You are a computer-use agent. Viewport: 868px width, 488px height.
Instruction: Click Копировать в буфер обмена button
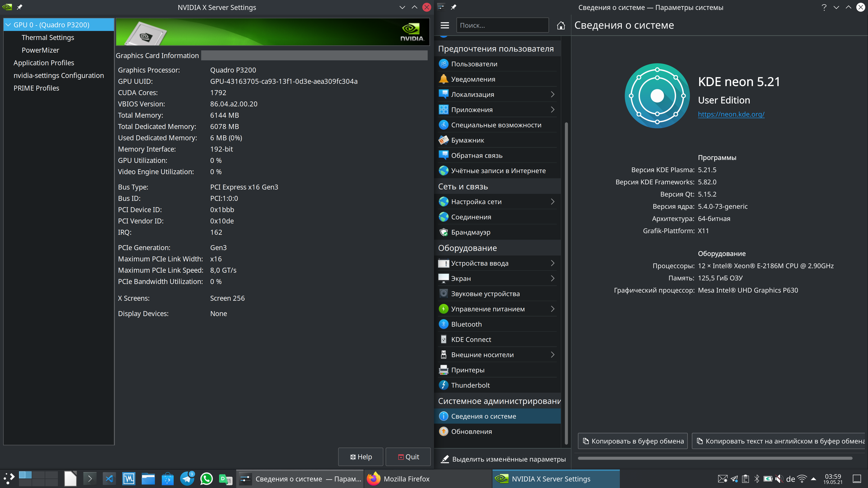click(x=633, y=441)
